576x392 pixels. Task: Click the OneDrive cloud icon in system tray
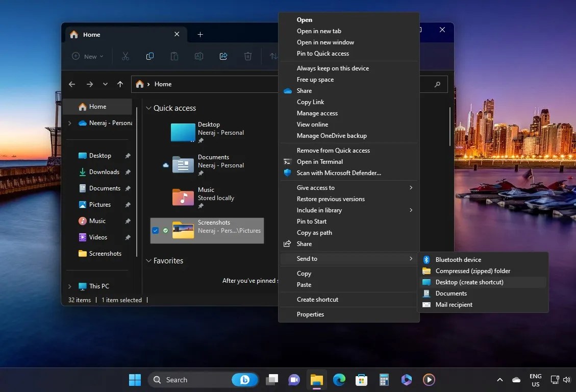[516, 380]
